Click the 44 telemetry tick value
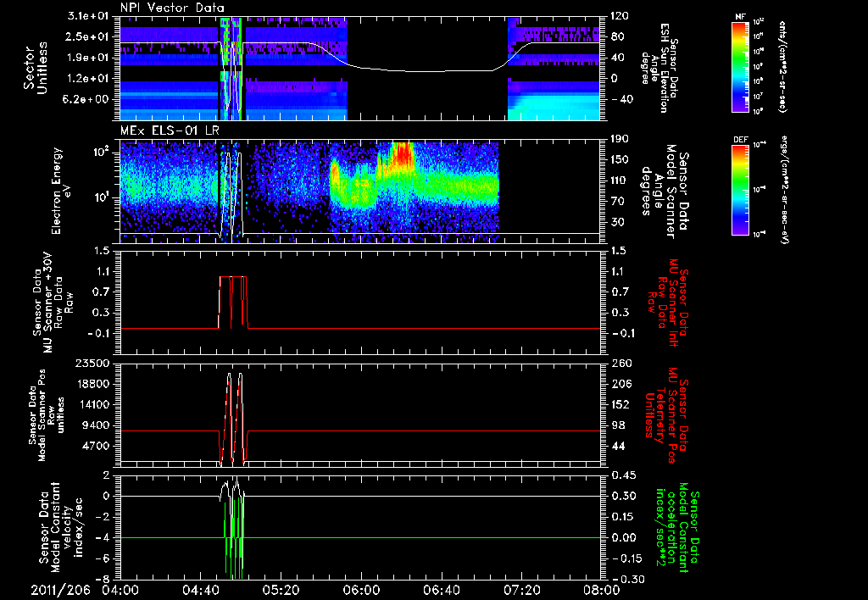The image size is (868, 600). (x=619, y=446)
